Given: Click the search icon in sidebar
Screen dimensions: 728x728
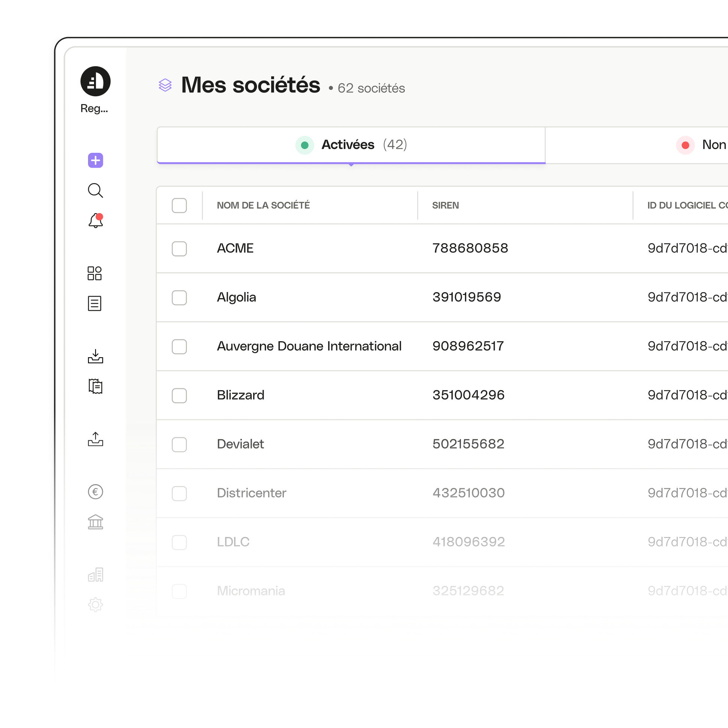Looking at the screenshot, I should (x=95, y=191).
